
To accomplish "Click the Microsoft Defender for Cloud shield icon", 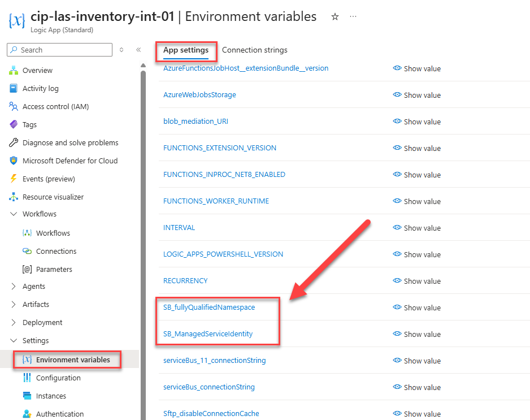I will pos(14,161).
